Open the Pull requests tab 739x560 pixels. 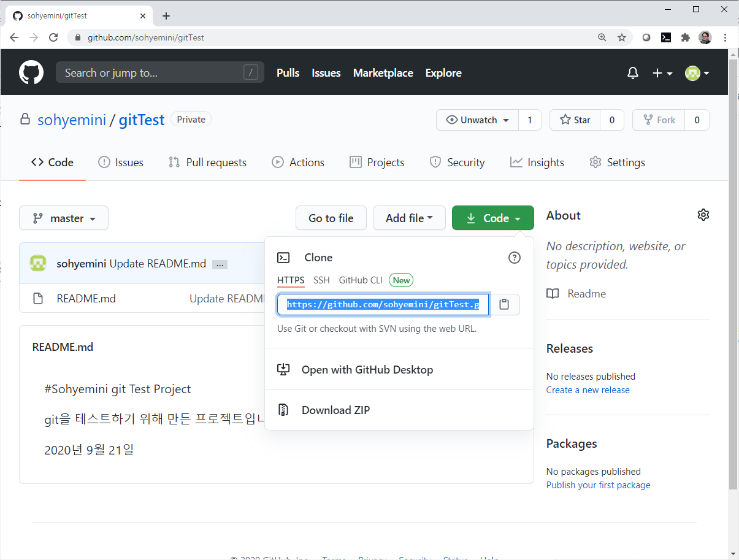click(207, 163)
